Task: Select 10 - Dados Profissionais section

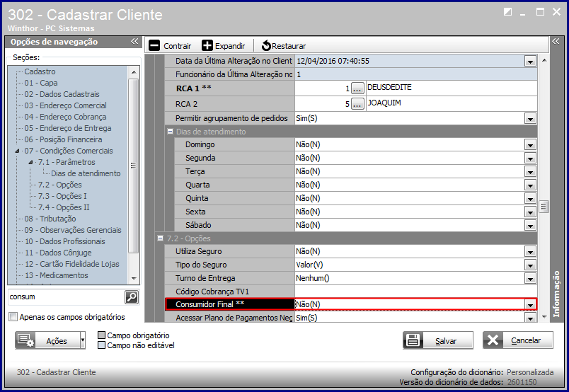Action: pyautogui.click(x=65, y=241)
